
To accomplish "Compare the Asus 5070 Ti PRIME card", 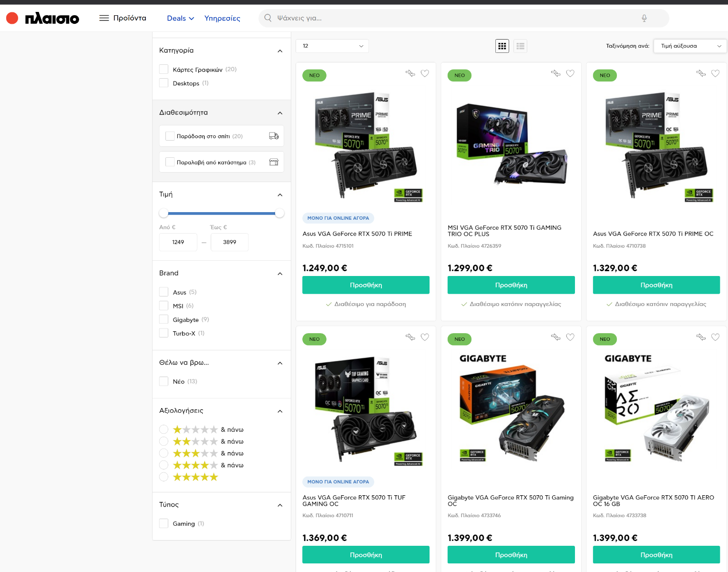I will point(410,73).
